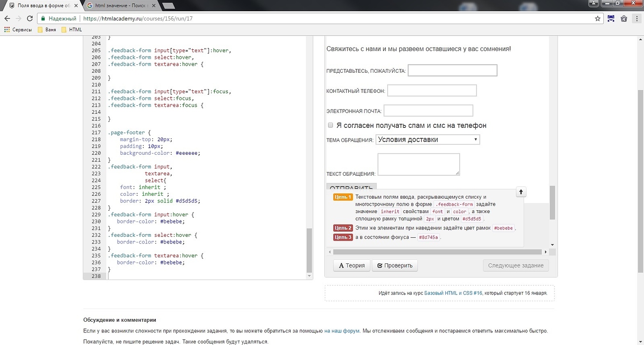Open the HTML bookmarks folder
This screenshot has width=644, height=345.
click(71, 29)
